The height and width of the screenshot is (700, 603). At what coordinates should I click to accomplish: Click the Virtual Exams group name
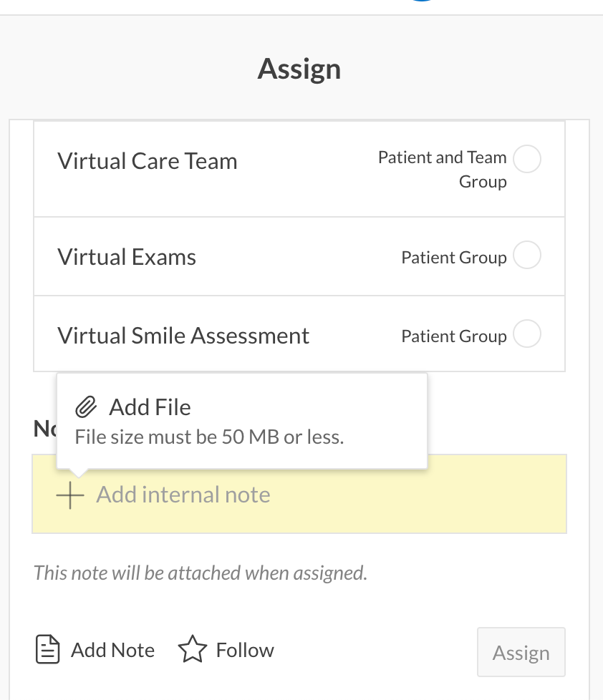click(x=127, y=257)
